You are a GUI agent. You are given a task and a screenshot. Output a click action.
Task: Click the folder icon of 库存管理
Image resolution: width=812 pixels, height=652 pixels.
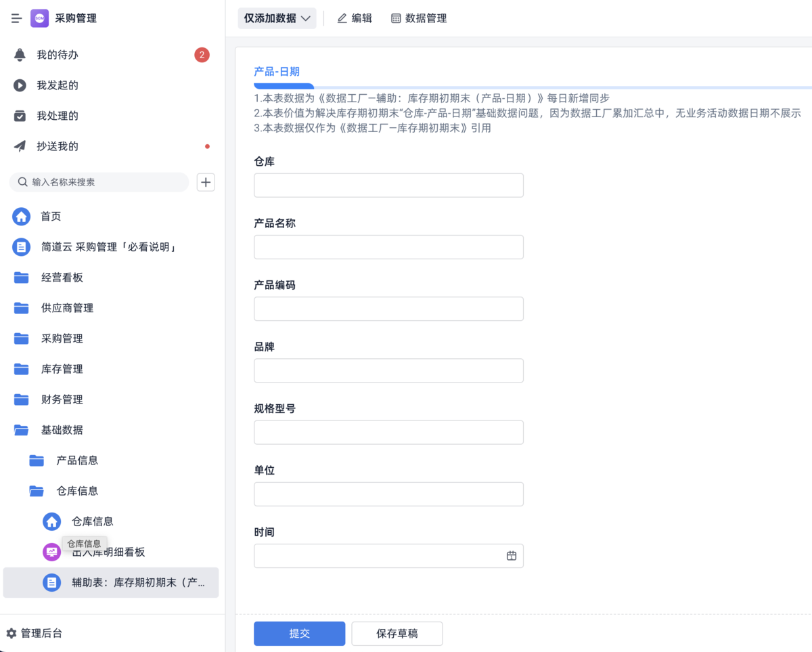22,369
